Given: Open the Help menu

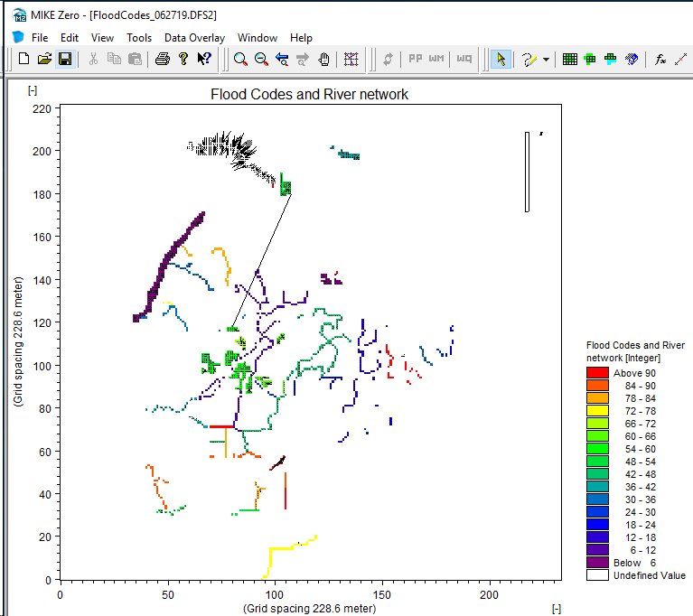Looking at the screenshot, I should 301,38.
